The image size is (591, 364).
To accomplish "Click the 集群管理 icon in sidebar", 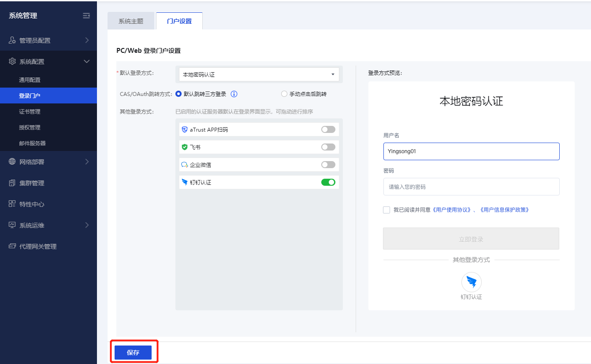I will [12, 183].
